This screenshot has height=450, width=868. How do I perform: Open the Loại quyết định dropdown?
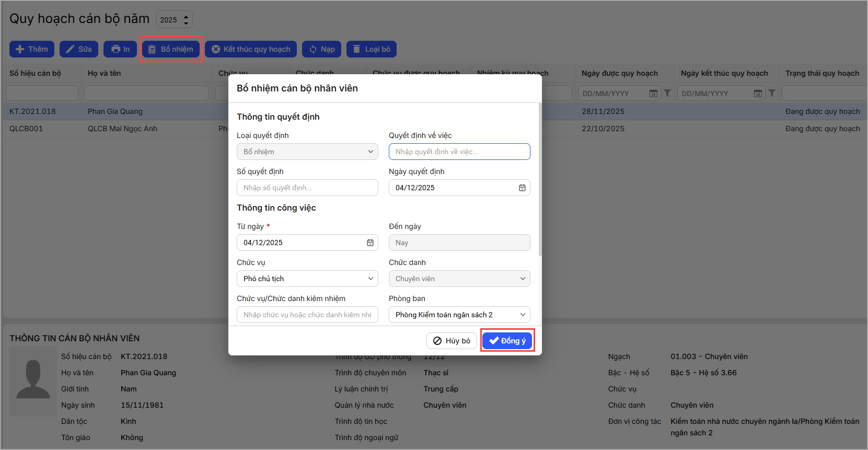click(x=307, y=152)
